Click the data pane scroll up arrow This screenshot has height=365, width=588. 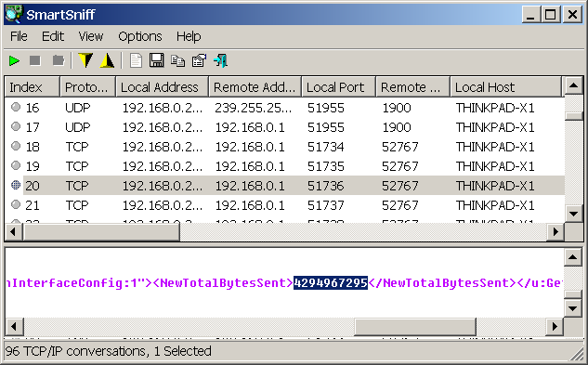tap(572, 257)
